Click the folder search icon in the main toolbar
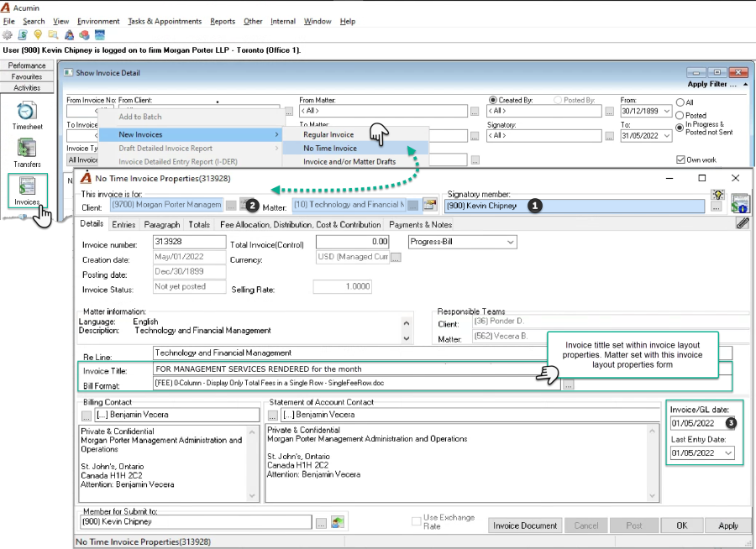Viewport: 756px width, 549px height. 53,34
